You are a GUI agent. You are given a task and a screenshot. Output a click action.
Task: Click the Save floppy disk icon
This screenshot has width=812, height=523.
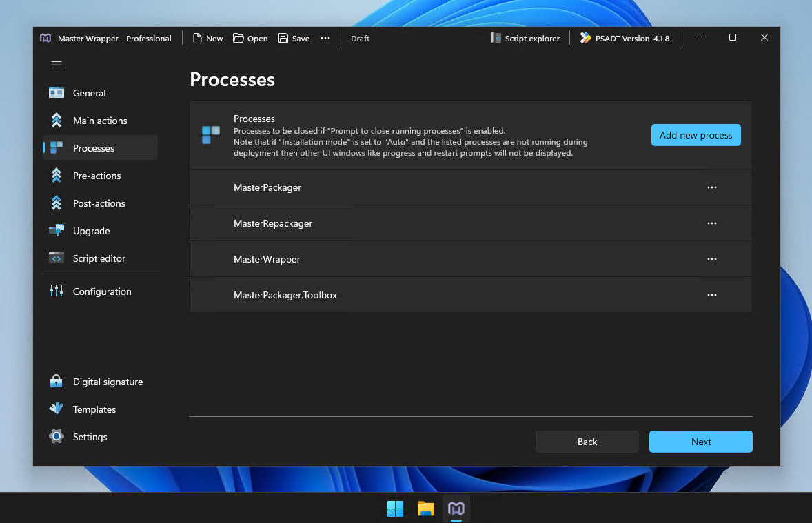point(283,39)
